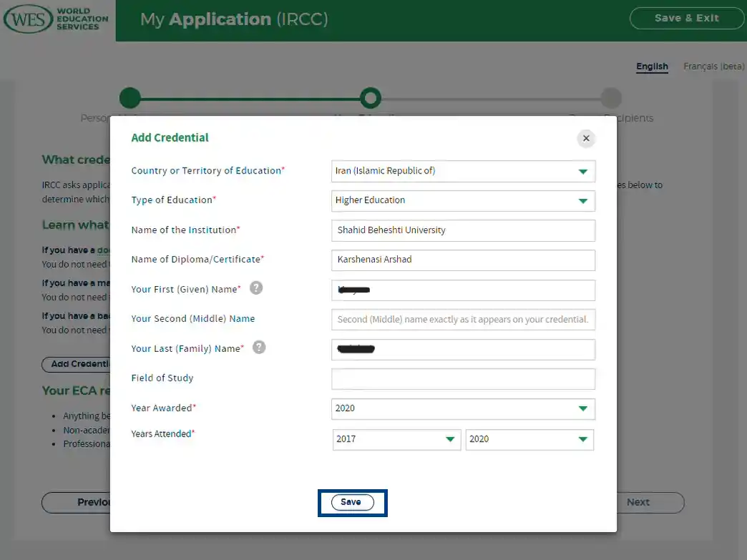
Task: Click the Country or Territory of Education label
Action: click(207, 170)
